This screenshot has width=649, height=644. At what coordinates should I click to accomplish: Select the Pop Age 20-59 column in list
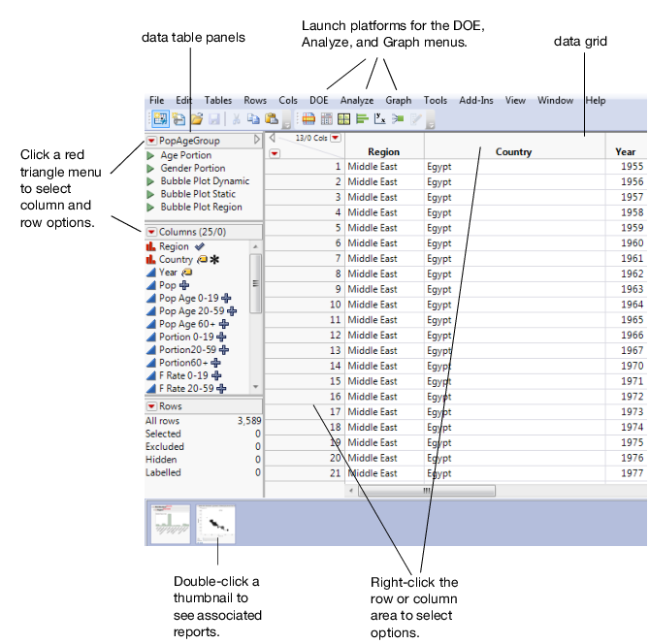(192, 310)
